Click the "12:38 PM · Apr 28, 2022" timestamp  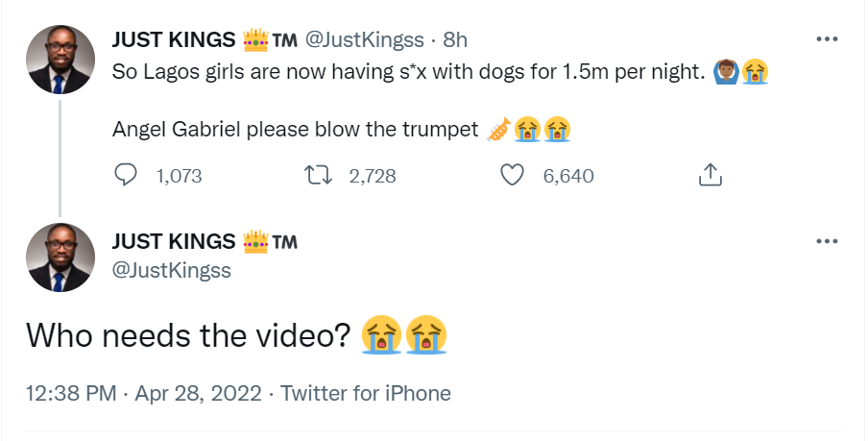(140, 393)
